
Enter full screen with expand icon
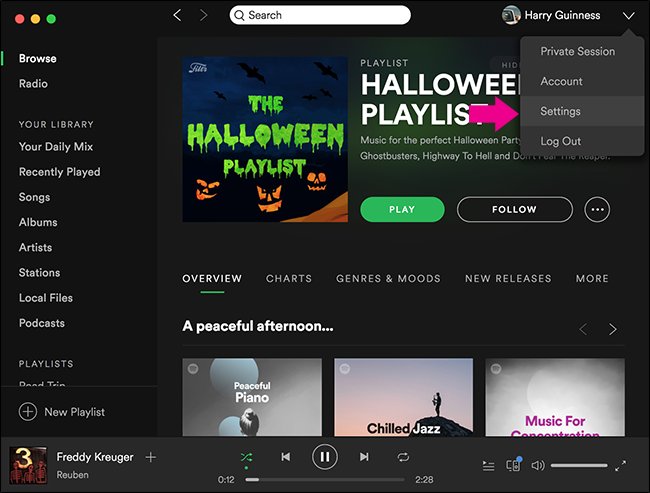[x=621, y=465]
